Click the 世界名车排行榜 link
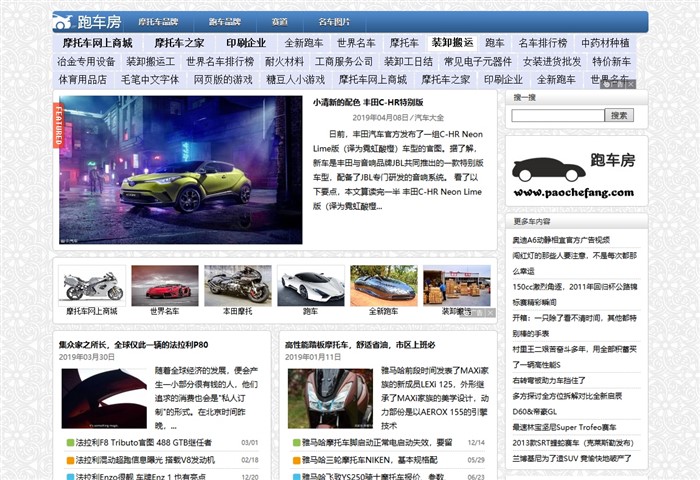 (x=220, y=61)
